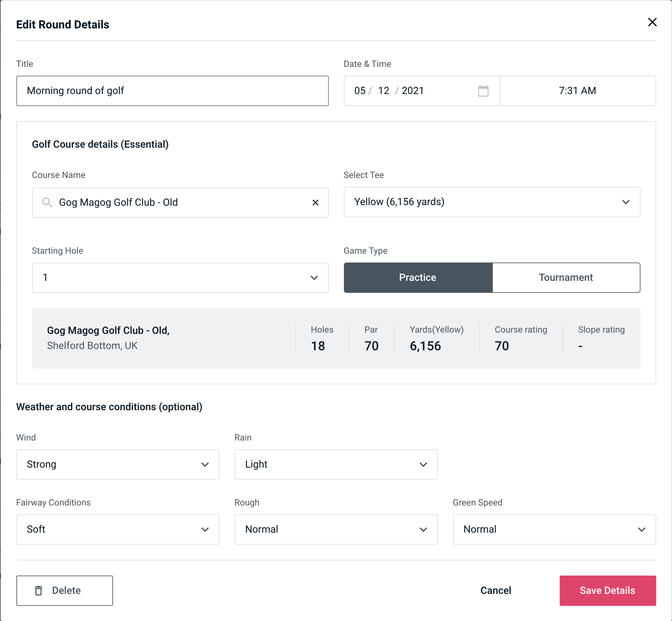Click the clear (X) icon on course name
Screen dimensions: 672x621
315,203
